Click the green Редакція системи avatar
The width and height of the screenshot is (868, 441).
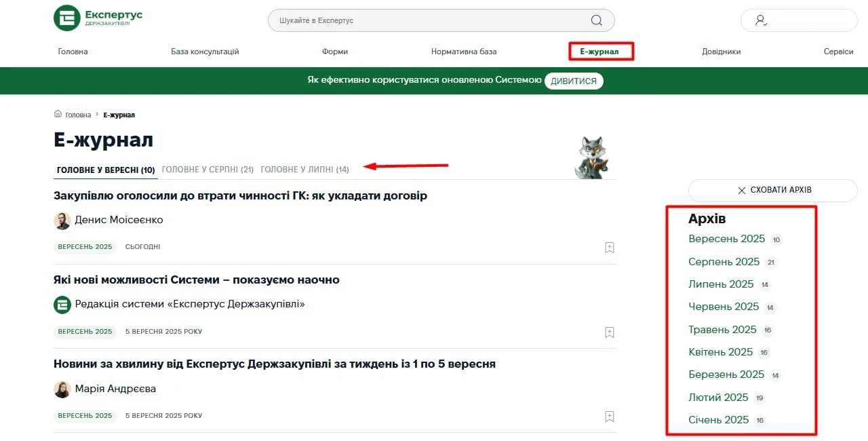pyautogui.click(x=62, y=304)
